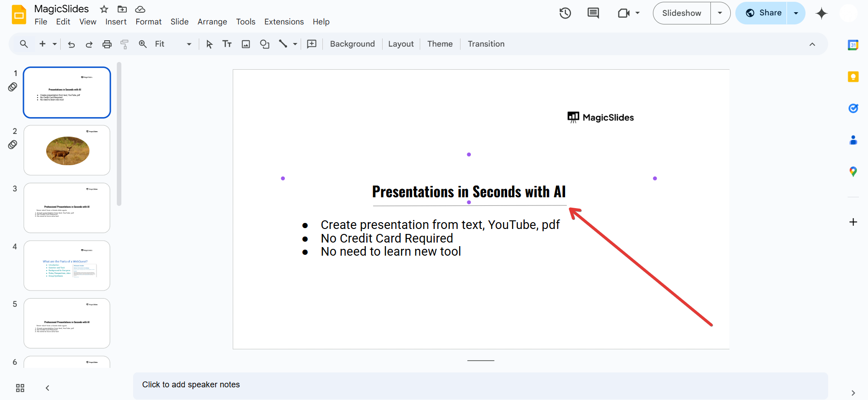The height and width of the screenshot is (400, 868).
Task: Open Google Keep side panel
Action: (x=853, y=77)
